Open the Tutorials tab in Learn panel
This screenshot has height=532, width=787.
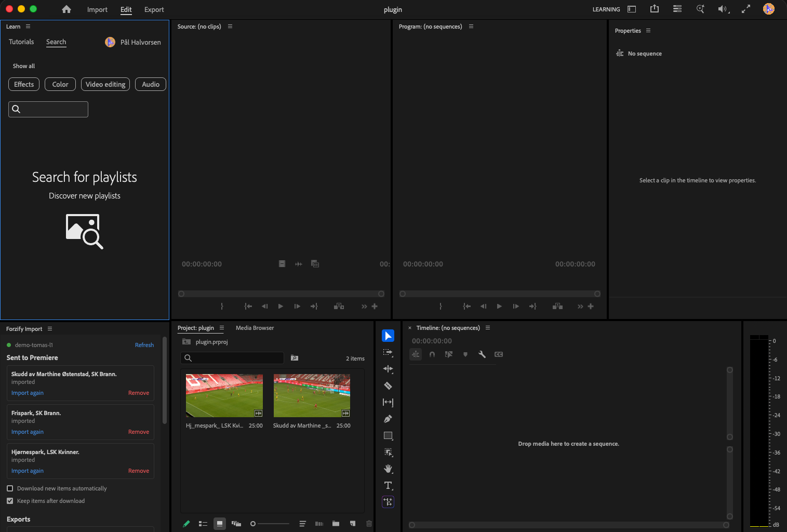tap(21, 42)
